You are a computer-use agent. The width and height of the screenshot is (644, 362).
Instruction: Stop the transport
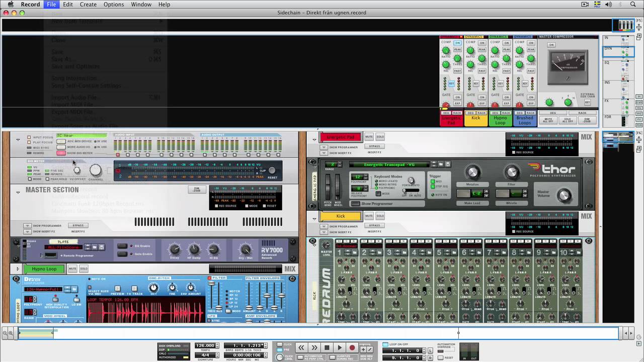tap(327, 347)
